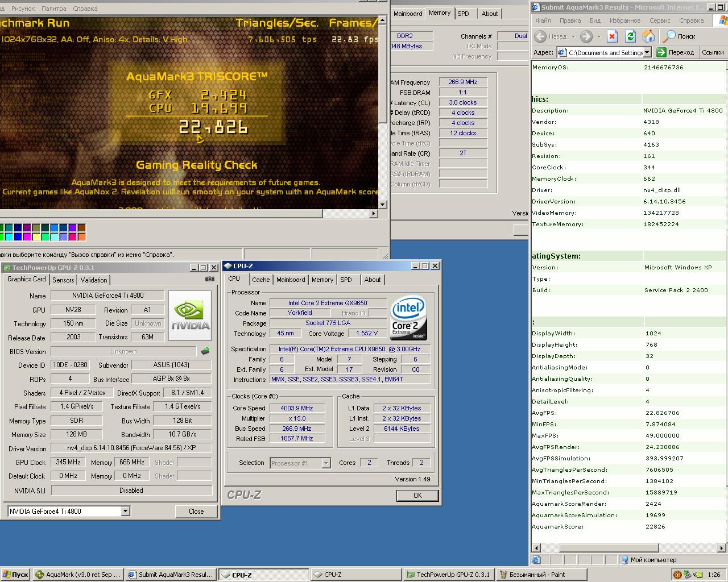The image size is (728, 582).
Task: Click the Name field Intel Core 2 Extreme QX9650
Action: click(328, 303)
